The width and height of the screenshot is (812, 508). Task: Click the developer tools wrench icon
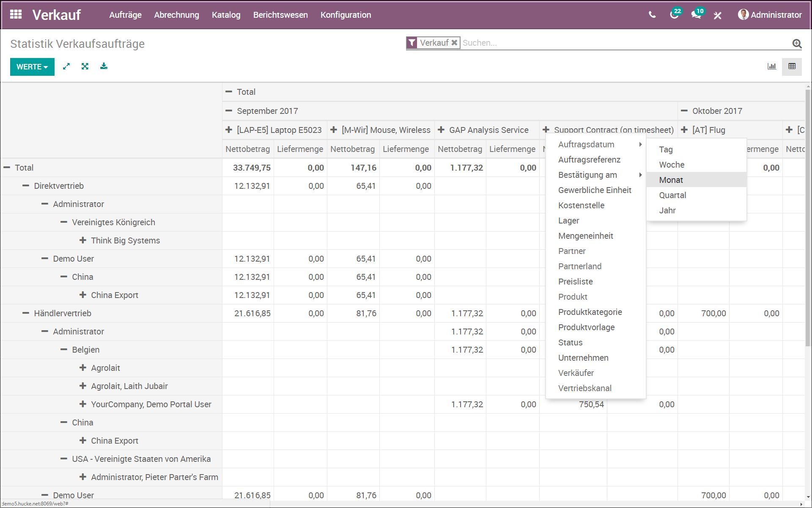(717, 15)
